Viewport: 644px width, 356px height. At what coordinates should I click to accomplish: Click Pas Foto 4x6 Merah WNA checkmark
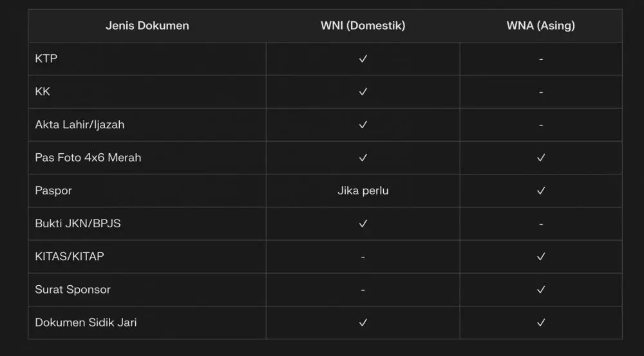click(541, 157)
